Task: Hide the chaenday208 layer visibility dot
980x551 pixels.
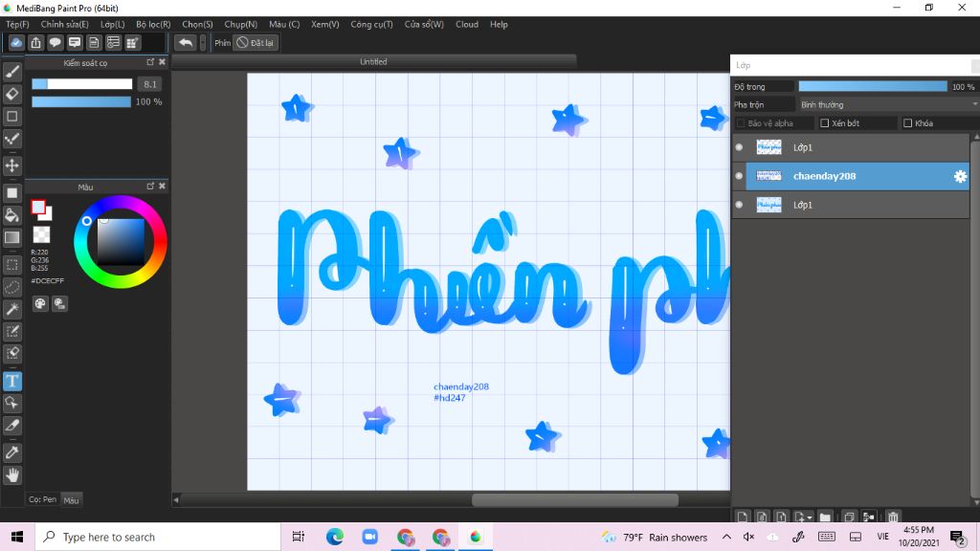Action: (x=740, y=176)
